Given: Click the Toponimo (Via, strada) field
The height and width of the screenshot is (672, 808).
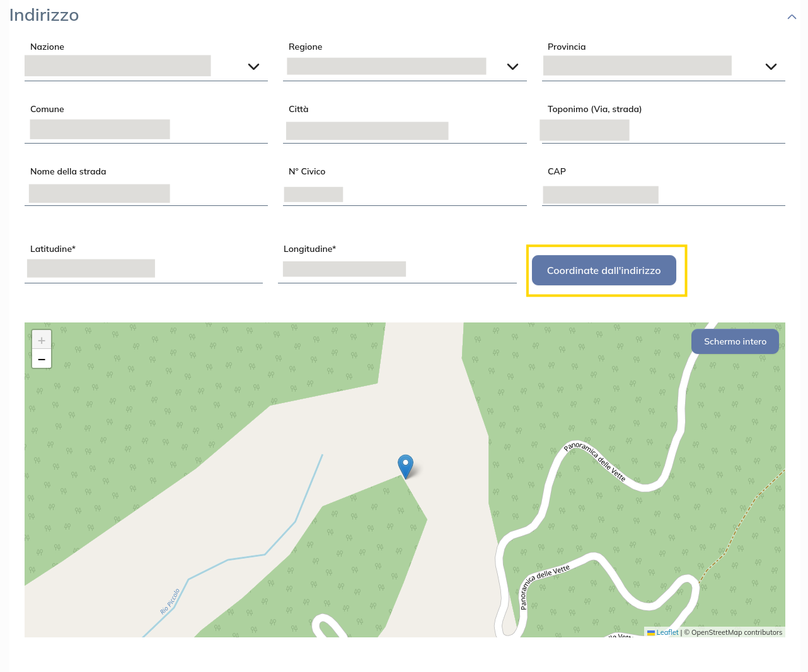Looking at the screenshot, I should click(x=663, y=130).
